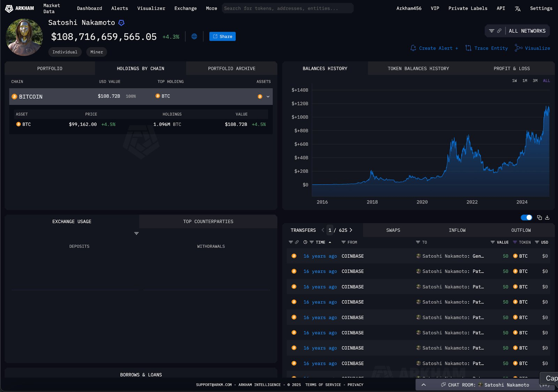Switch to the Profit & Loss tab

pos(511,69)
